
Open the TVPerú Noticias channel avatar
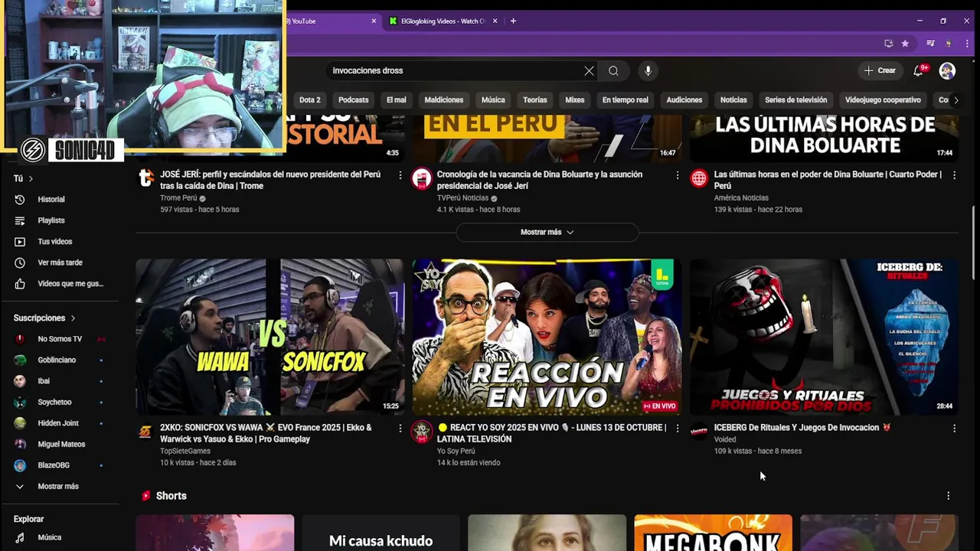click(422, 178)
